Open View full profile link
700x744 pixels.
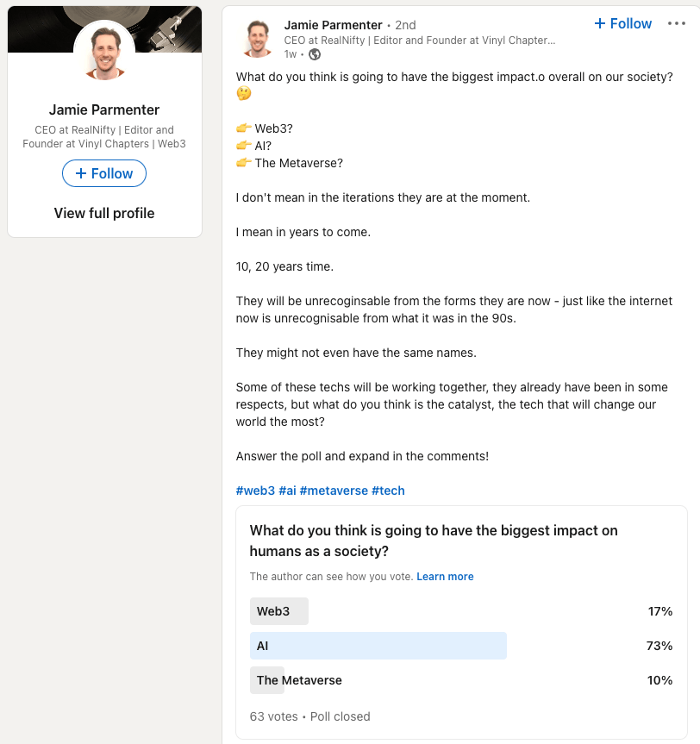click(x=104, y=213)
